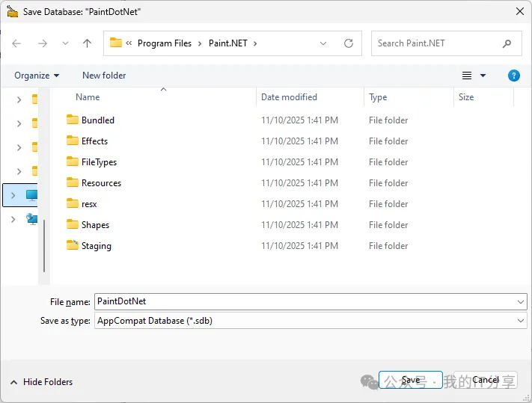
Task: Collapse the pane with Hide Folders
Action: coord(41,382)
